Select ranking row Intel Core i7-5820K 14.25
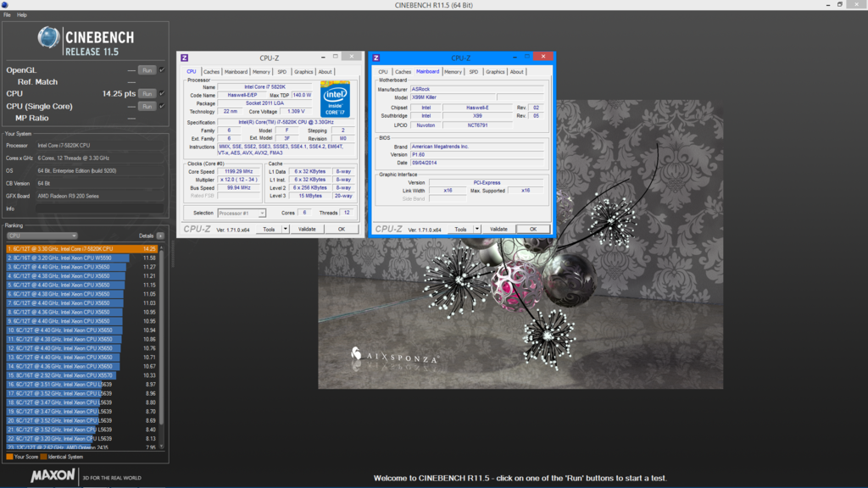Viewport: 868px width, 488px height. (x=82, y=249)
